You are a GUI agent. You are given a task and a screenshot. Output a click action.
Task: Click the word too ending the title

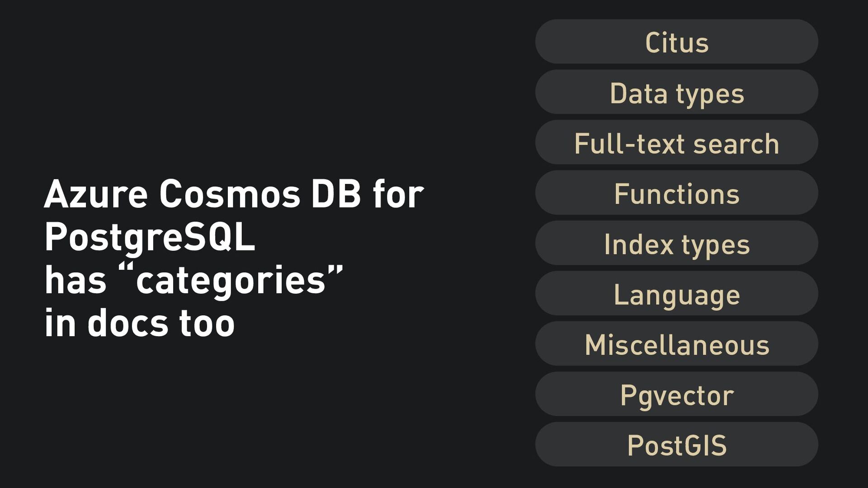[207, 324]
